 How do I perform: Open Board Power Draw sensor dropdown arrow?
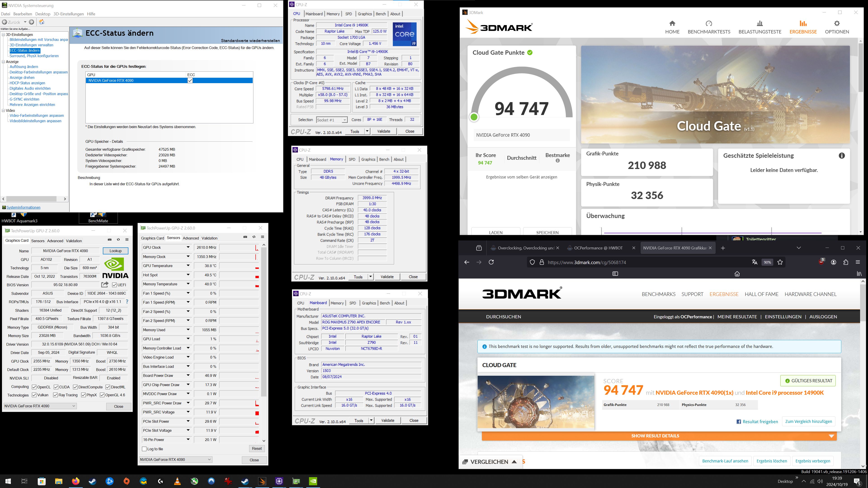pyautogui.click(x=188, y=375)
